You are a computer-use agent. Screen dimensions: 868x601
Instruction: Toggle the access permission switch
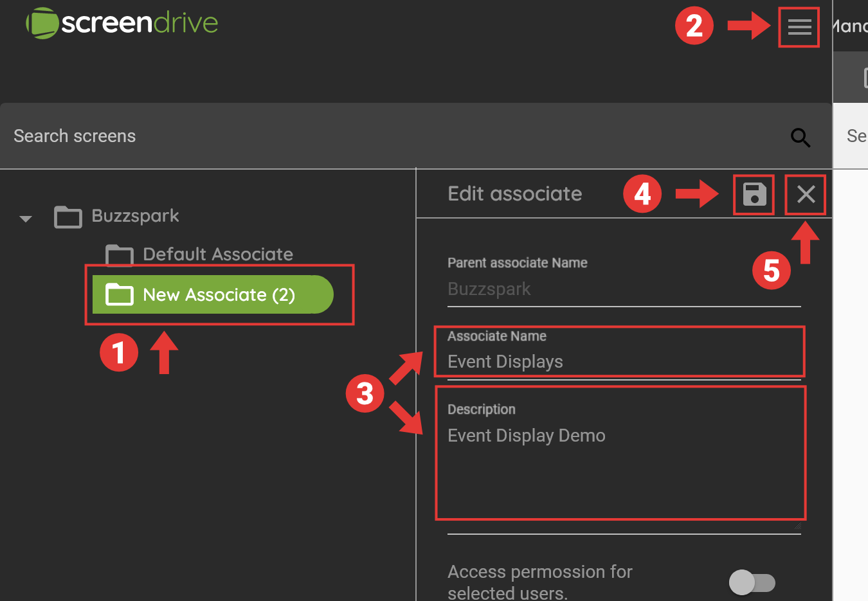coord(752,583)
